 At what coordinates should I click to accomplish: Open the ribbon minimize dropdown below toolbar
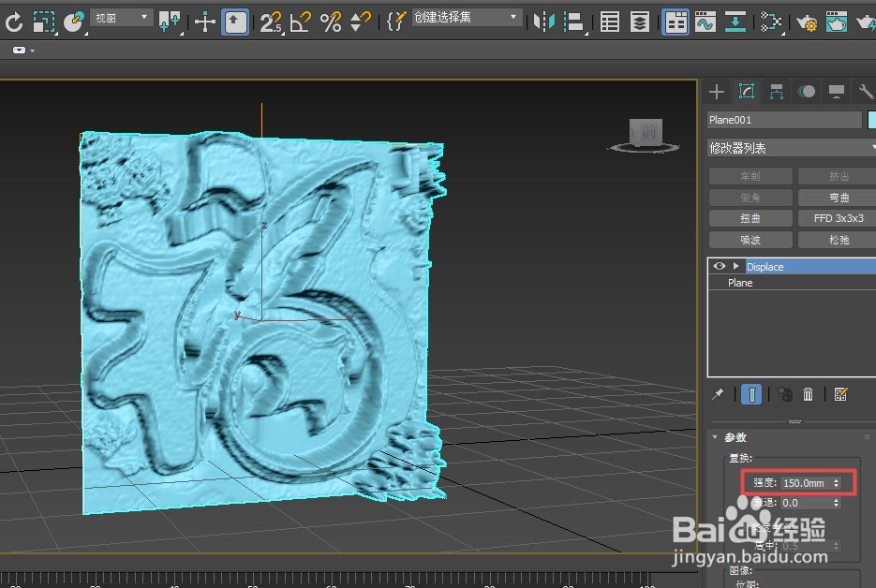pyautogui.click(x=23, y=51)
